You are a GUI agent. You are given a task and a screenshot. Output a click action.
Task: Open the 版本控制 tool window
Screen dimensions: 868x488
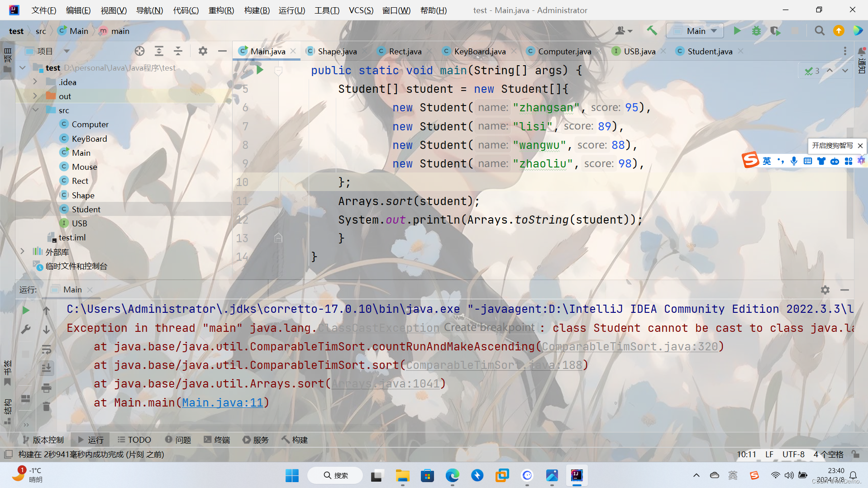(43, 440)
